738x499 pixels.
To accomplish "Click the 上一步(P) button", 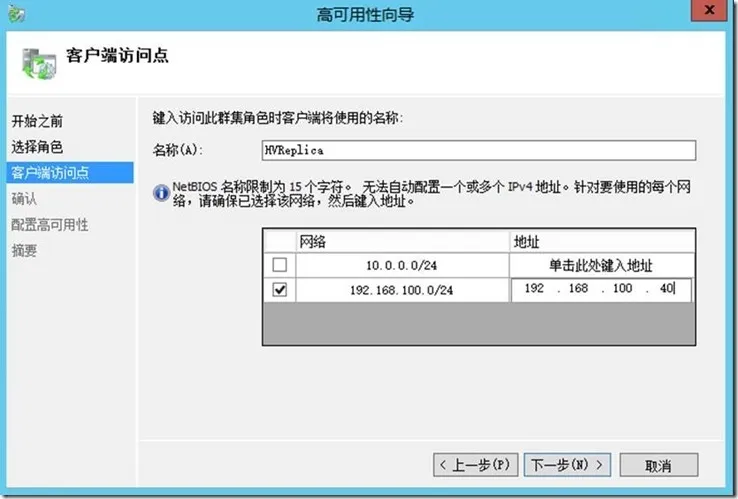I will (x=475, y=465).
